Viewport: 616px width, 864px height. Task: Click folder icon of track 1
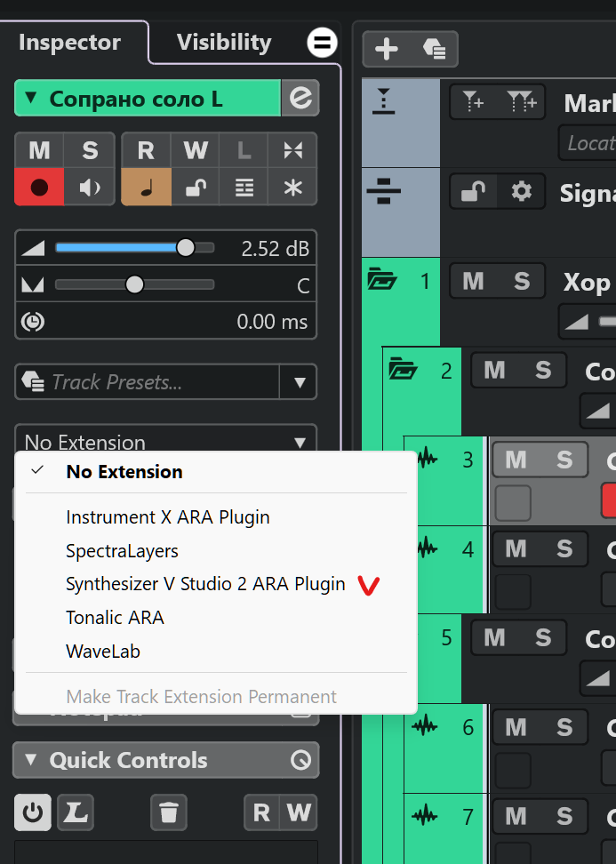(x=382, y=278)
